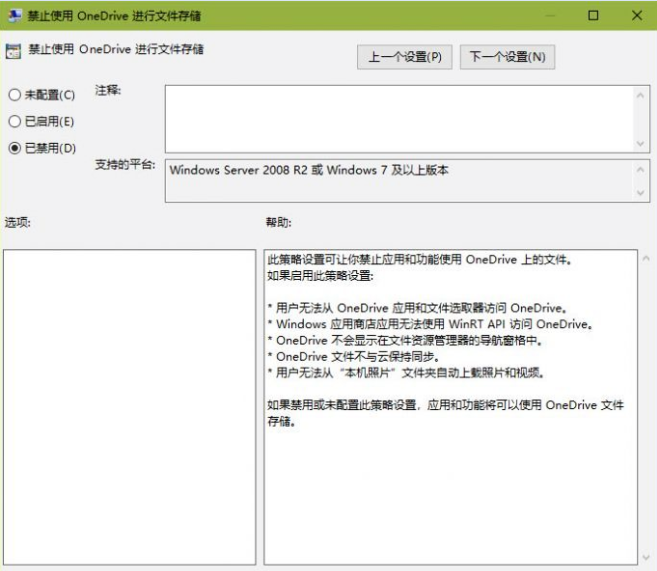The height and width of the screenshot is (571, 657).
Task: Click help line 'OneDrive 文件不与云保持同步'
Action: [x=357, y=357]
